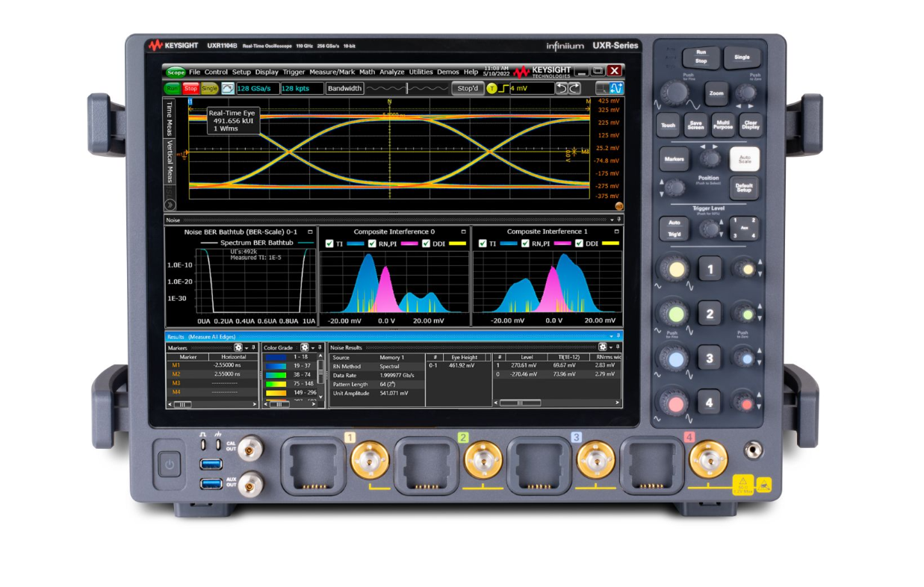Click the Undo arrow icon
924x587 pixels.
click(x=560, y=88)
